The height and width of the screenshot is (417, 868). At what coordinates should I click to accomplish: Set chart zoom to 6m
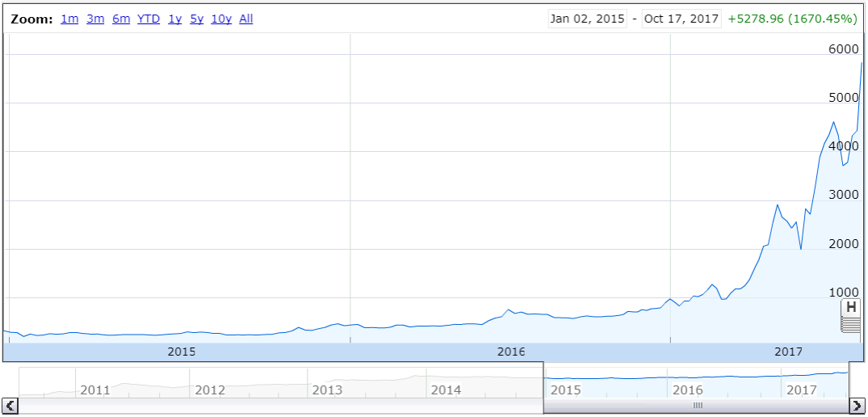click(121, 19)
